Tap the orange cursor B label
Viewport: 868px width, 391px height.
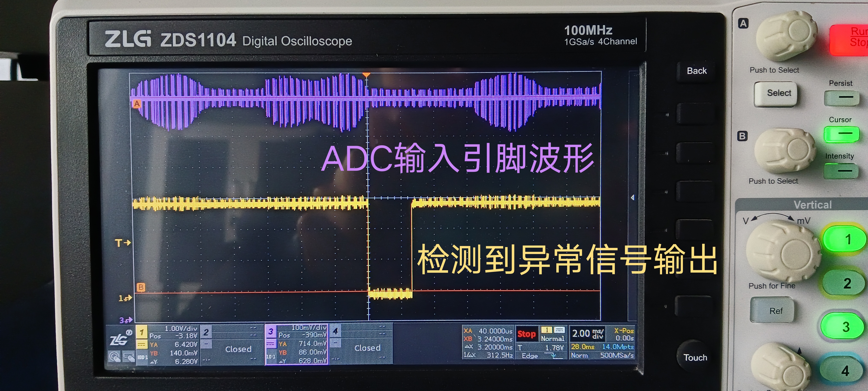pos(141,287)
